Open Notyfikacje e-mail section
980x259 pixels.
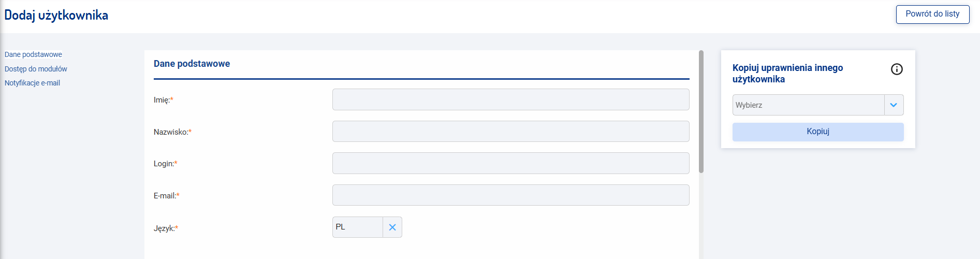coord(32,83)
